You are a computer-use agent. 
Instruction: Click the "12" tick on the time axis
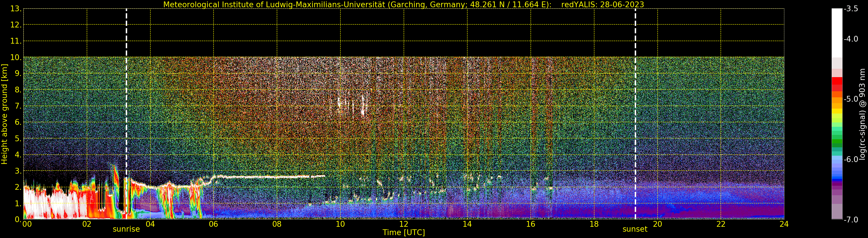[404, 224]
